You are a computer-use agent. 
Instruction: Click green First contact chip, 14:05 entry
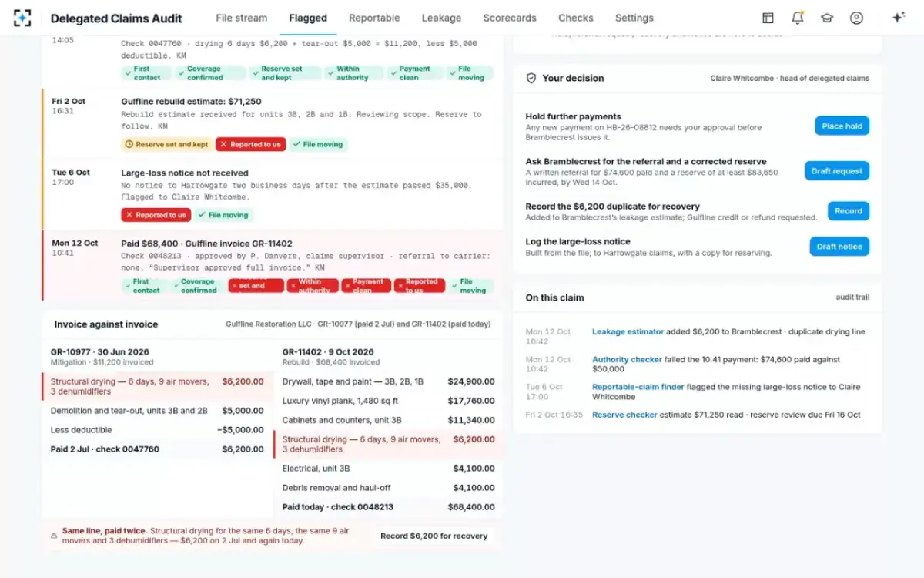pos(146,73)
